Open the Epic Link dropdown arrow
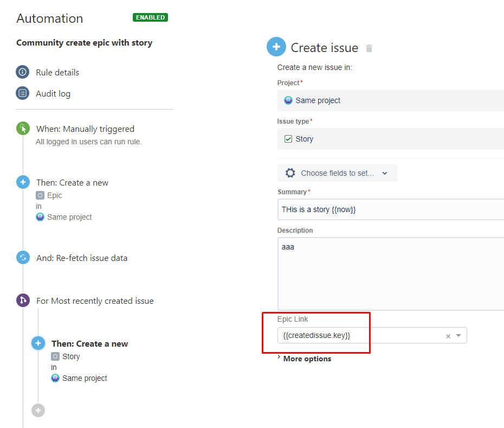This screenshot has height=428, width=504. (x=458, y=336)
